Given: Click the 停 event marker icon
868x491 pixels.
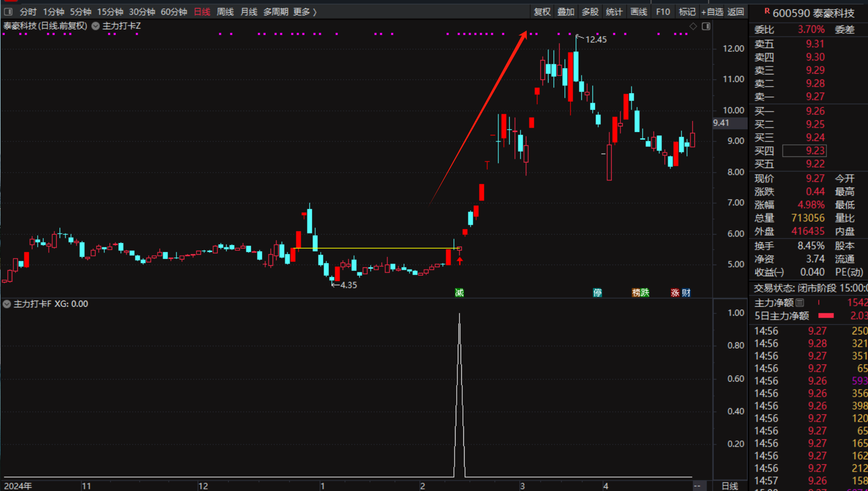Looking at the screenshot, I should [597, 292].
